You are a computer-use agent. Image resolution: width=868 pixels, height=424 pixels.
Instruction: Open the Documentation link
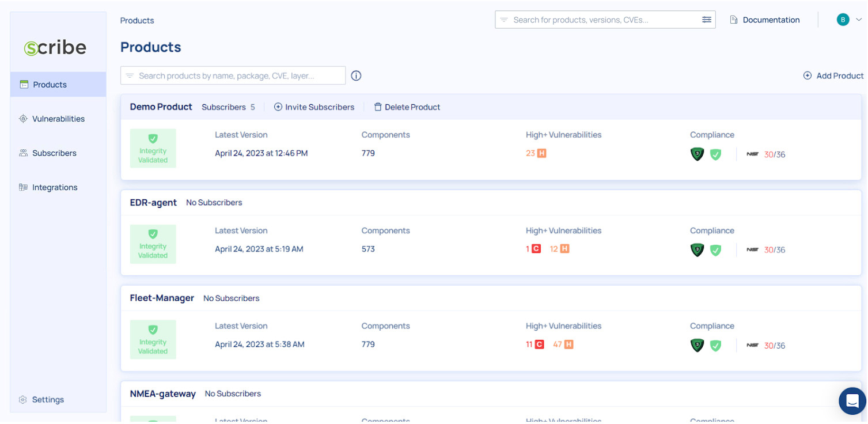click(765, 20)
